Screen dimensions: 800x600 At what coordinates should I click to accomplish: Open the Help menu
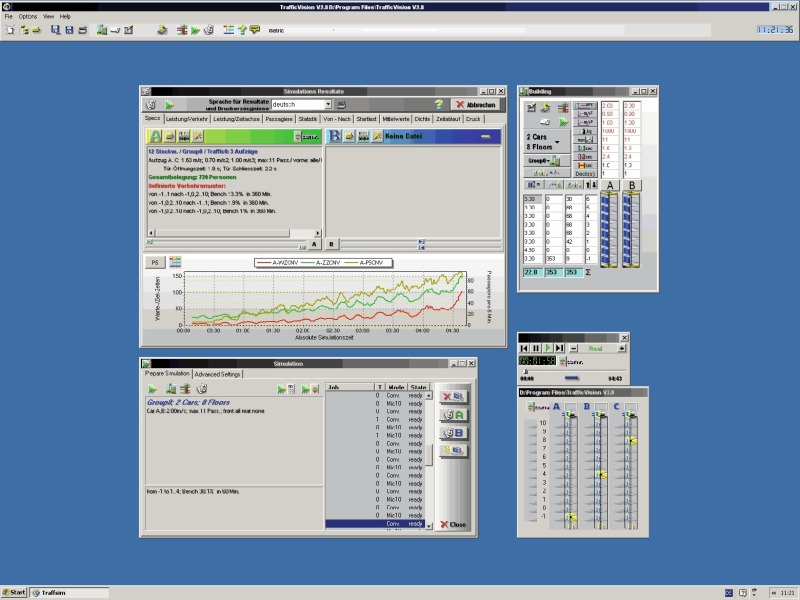pos(65,16)
